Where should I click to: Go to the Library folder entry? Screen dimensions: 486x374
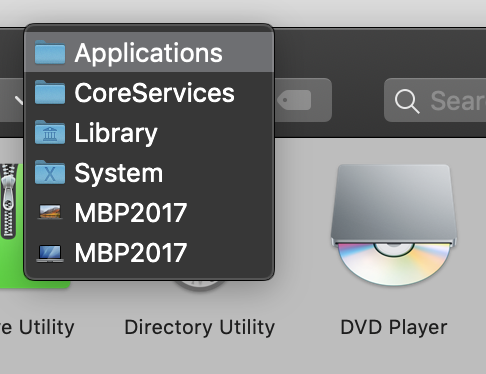tap(149, 133)
